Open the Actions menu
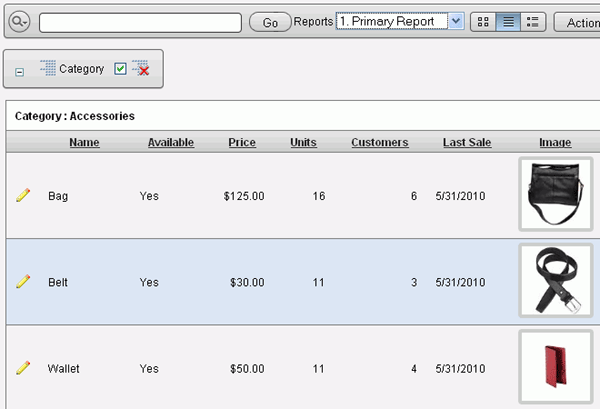 576,21
